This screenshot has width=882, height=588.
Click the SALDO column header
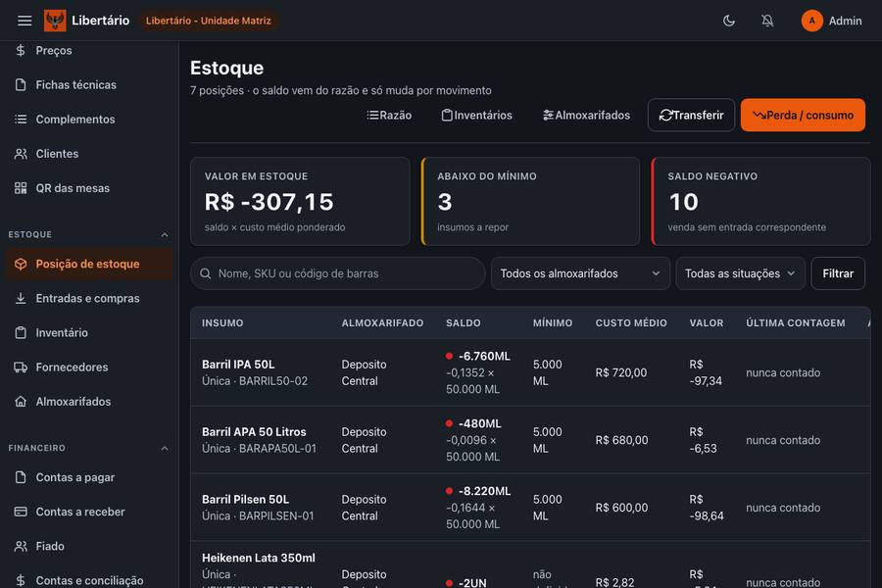[x=464, y=323]
